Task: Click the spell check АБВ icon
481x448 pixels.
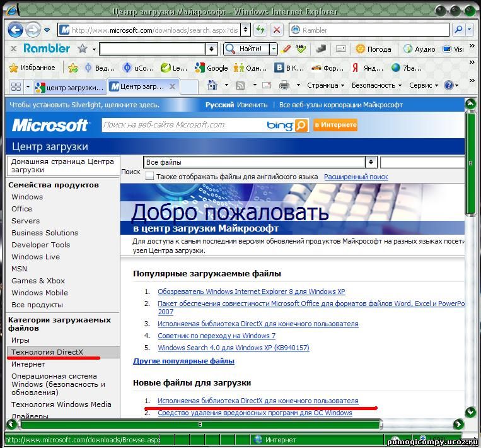Action: pos(301,48)
